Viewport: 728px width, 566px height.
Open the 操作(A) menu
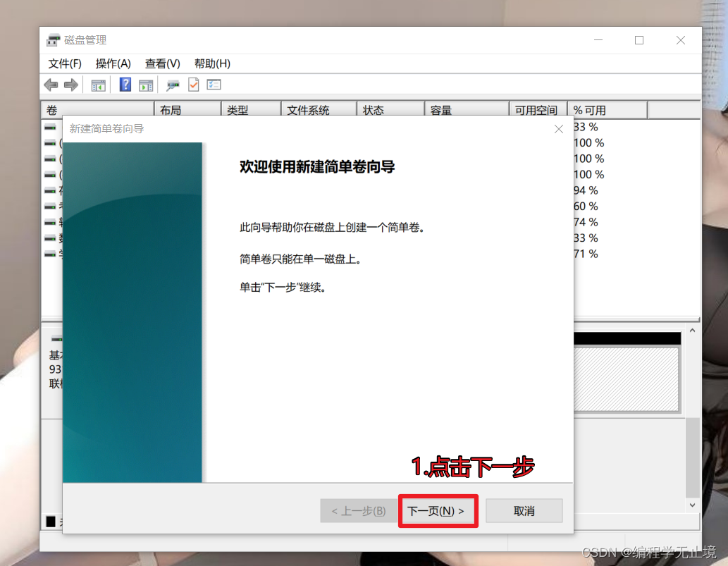[x=113, y=63]
